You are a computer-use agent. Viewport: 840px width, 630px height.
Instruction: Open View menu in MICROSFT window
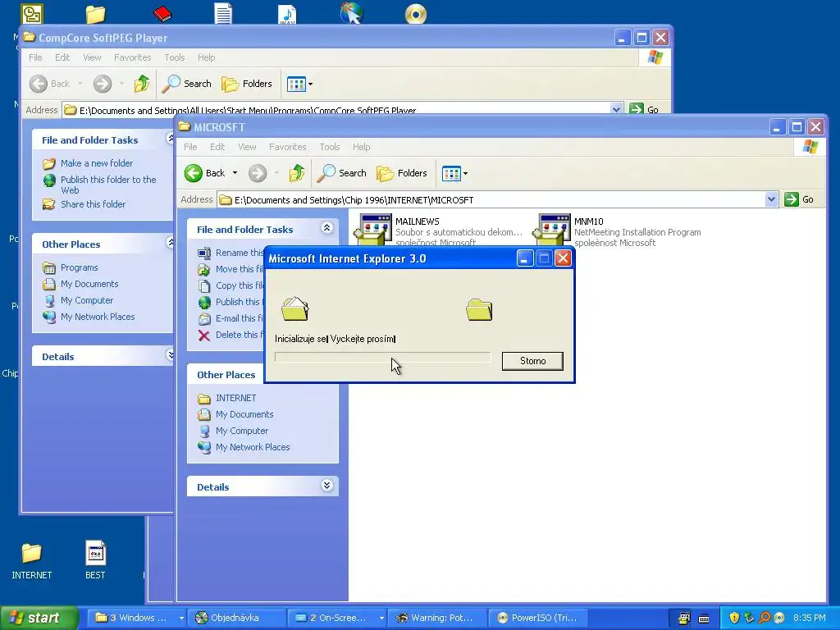coord(247,147)
